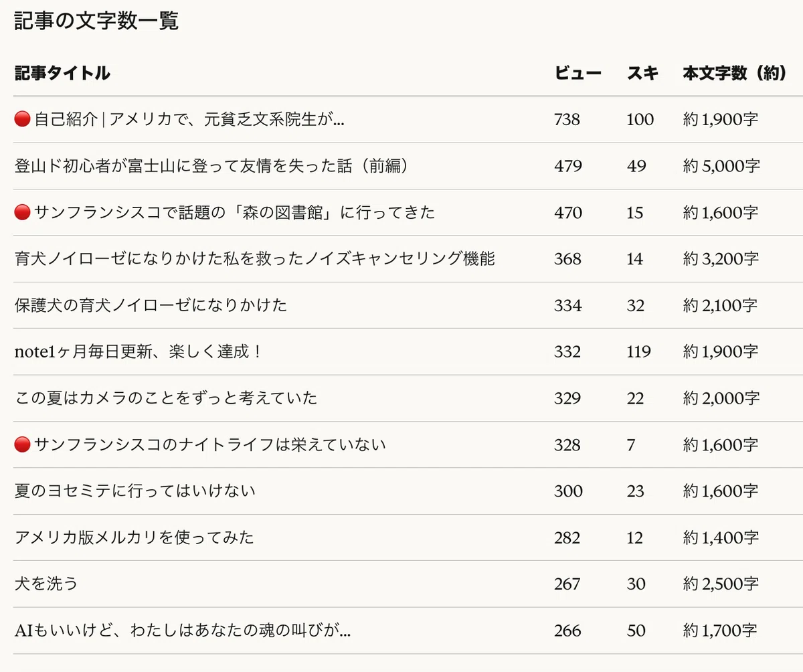
Task: Select the 本文字数（約） column header
Action: pyautogui.click(x=734, y=74)
